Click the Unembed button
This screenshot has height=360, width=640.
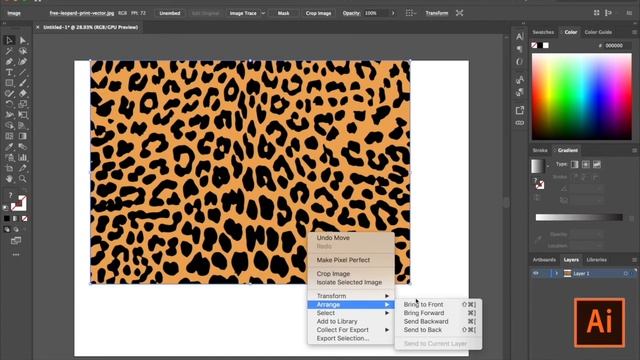point(170,13)
